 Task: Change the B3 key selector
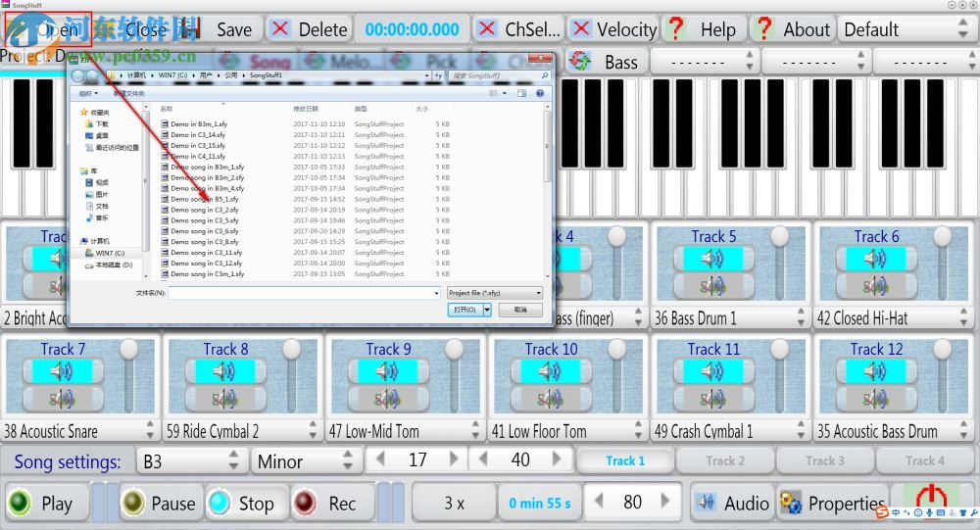(191, 461)
